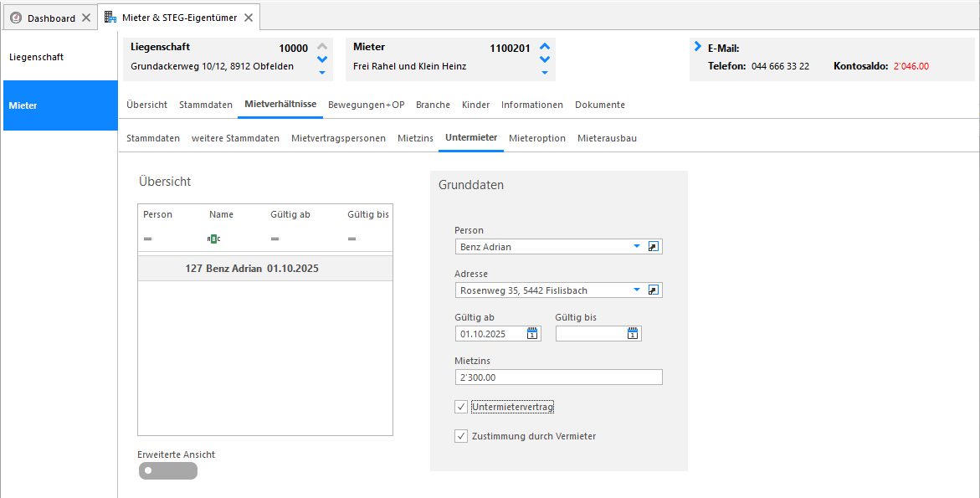Click Liegenschaft number 10000
Image resolution: width=980 pixels, height=498 pixels.
pyautogui.click(x=293, y=48)
